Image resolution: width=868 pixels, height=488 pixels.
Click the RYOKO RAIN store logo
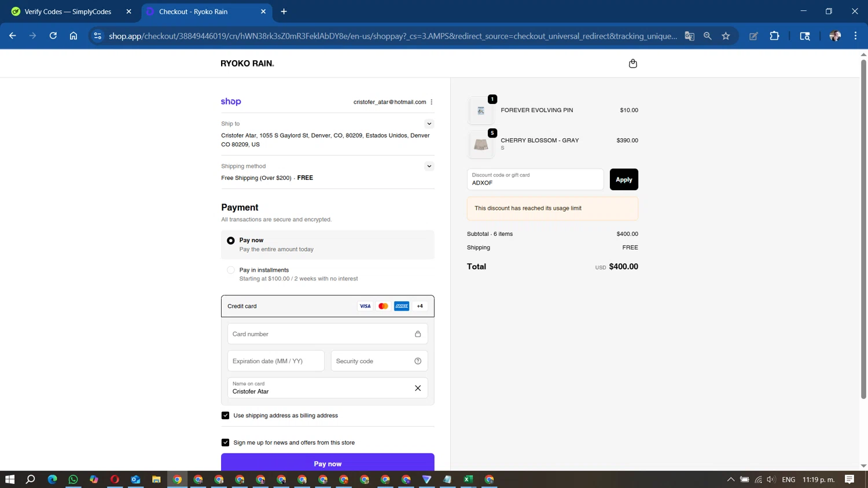tap(247, 64)
